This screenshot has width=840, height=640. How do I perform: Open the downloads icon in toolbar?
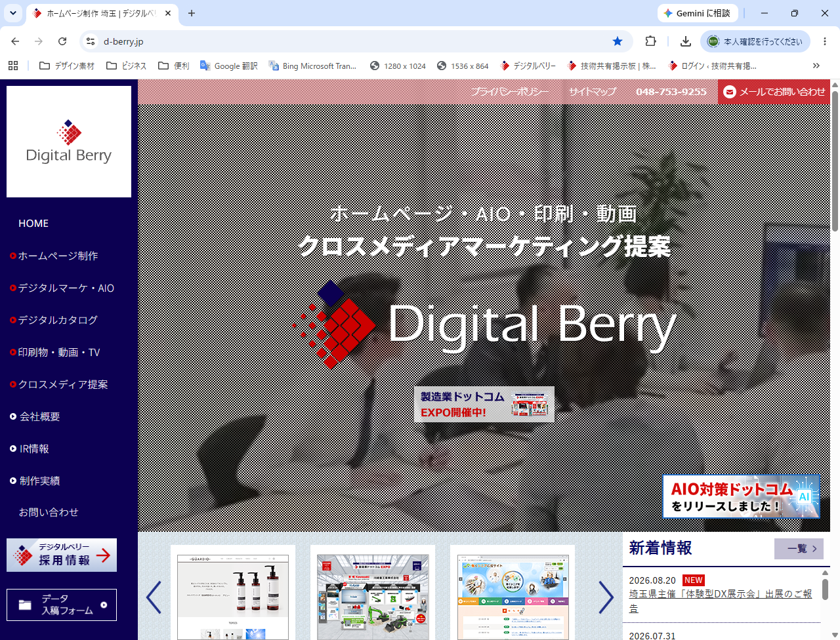[686, 41]
